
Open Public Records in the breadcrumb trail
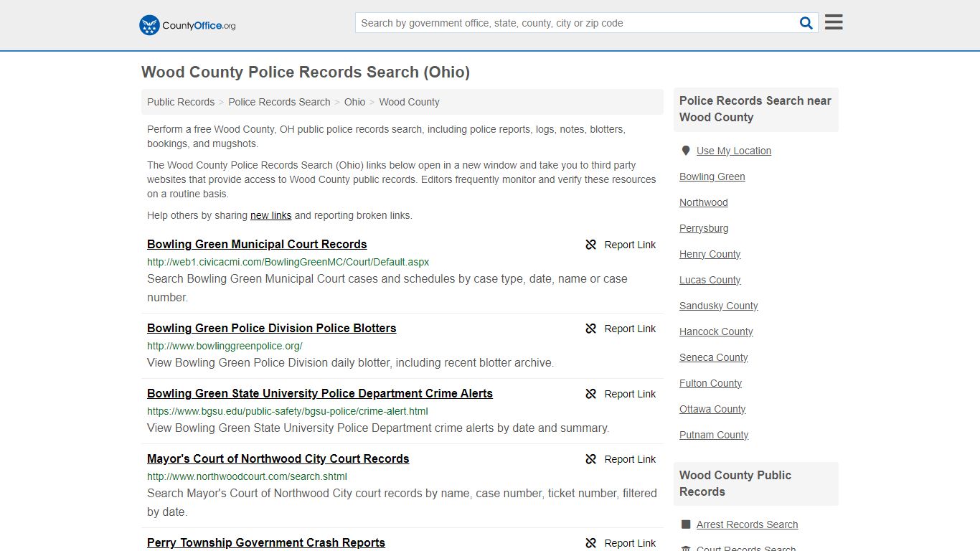180,102
